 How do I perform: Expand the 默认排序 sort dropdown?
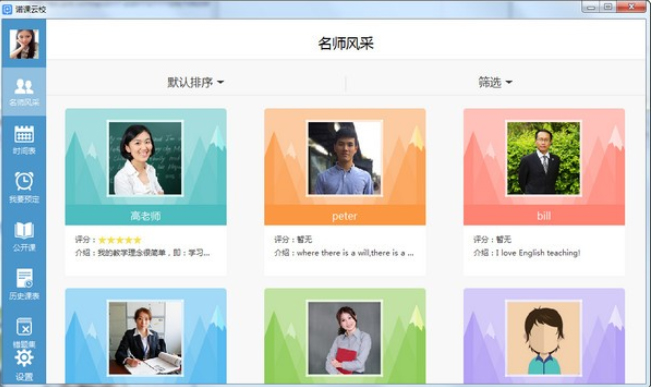pyautogui.click(x=195, y=82)
